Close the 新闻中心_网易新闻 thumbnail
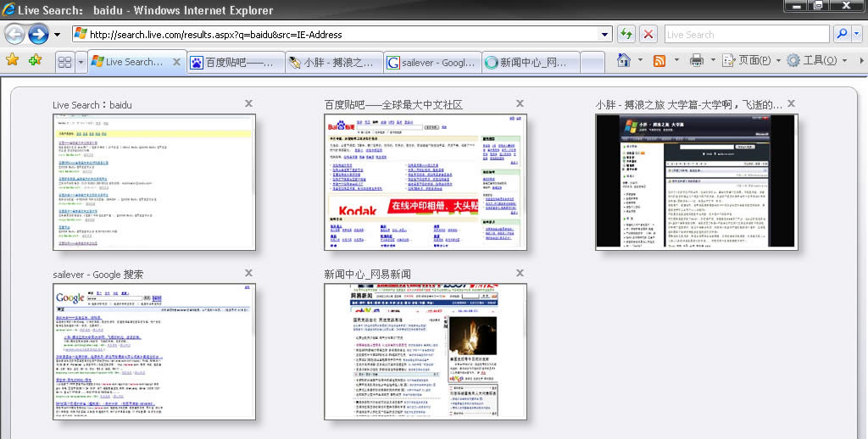This screenshot has width=868, height=439. point(520,273)
